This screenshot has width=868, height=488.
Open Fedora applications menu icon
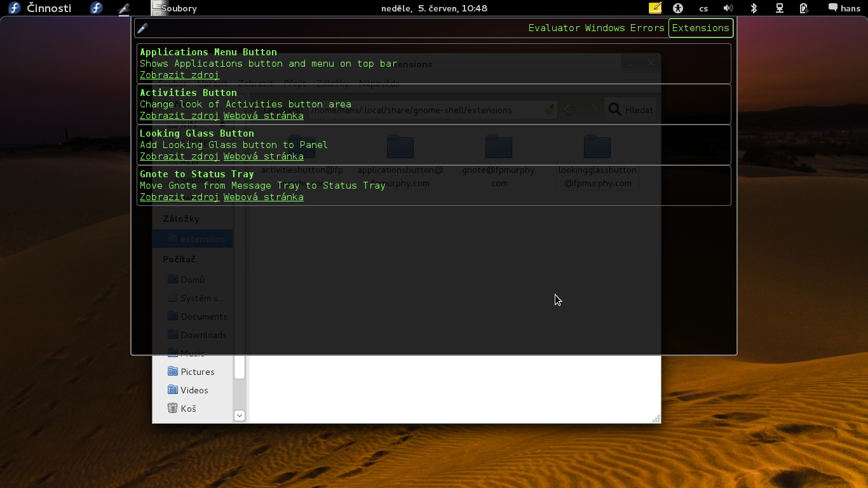[96, 8]
